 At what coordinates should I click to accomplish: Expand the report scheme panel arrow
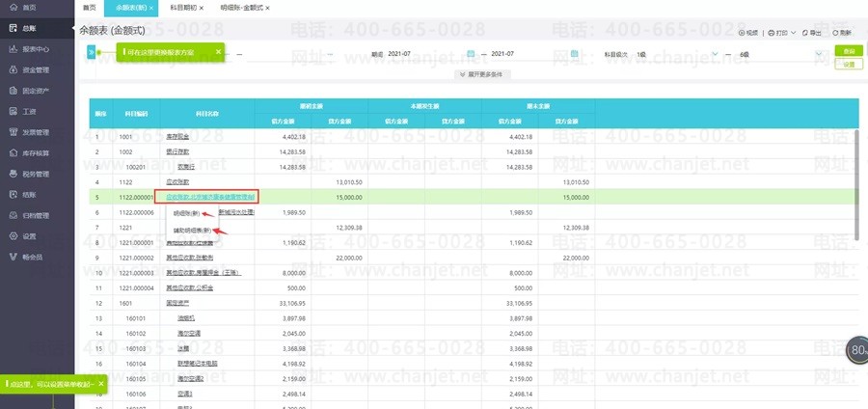pyautogui.click(x=91, y=53)
